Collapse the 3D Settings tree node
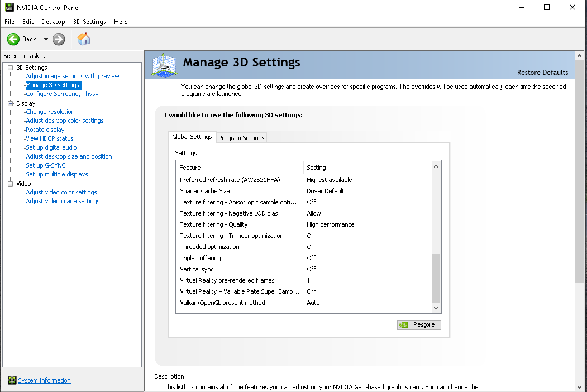The width and height of the screenshot is (587, 392). pos(10,68)
